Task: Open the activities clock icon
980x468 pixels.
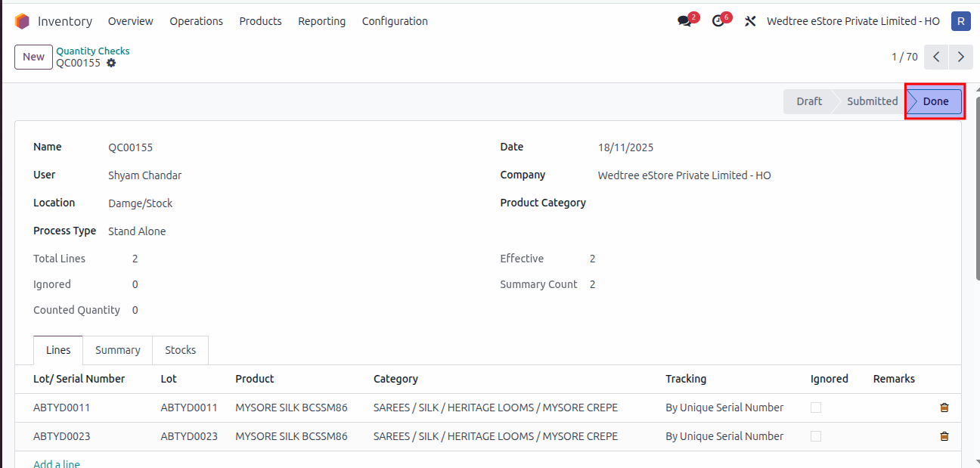Action: click(718, 21)
